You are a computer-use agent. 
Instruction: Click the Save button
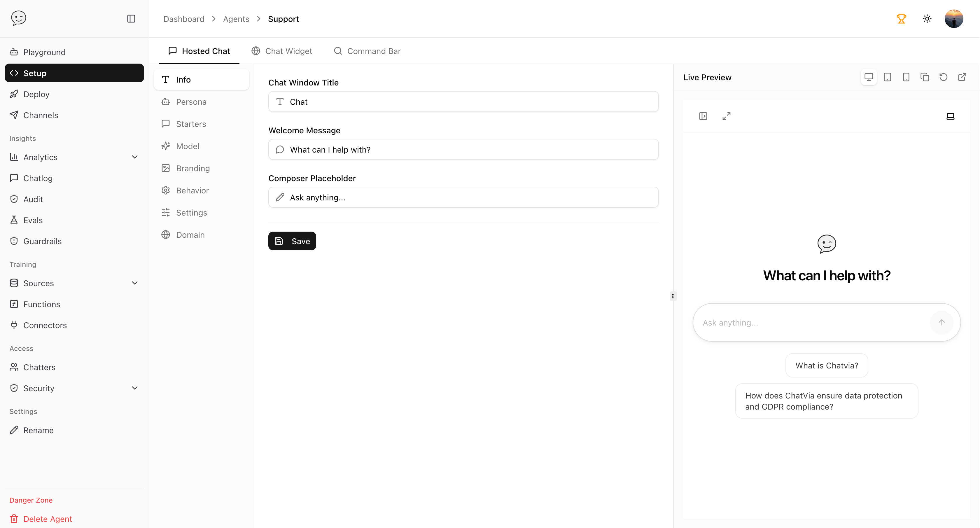pyautogui.click(x=292, y=241)
